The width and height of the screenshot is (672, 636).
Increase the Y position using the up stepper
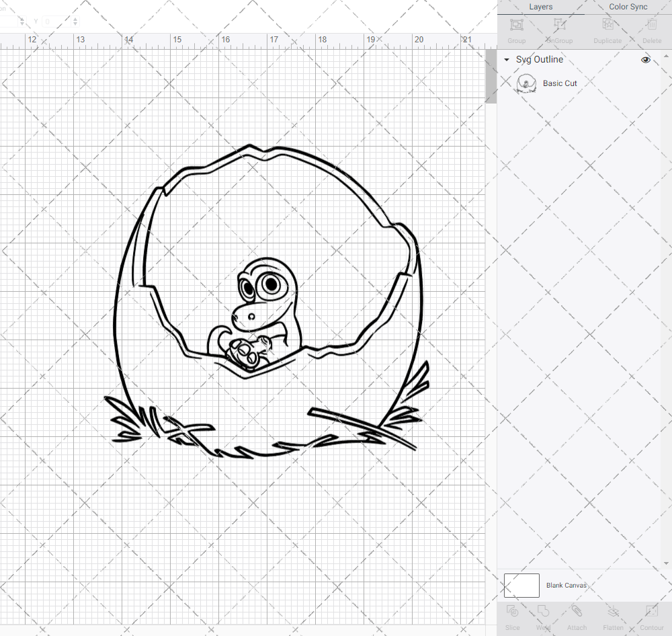click(74, 18)
